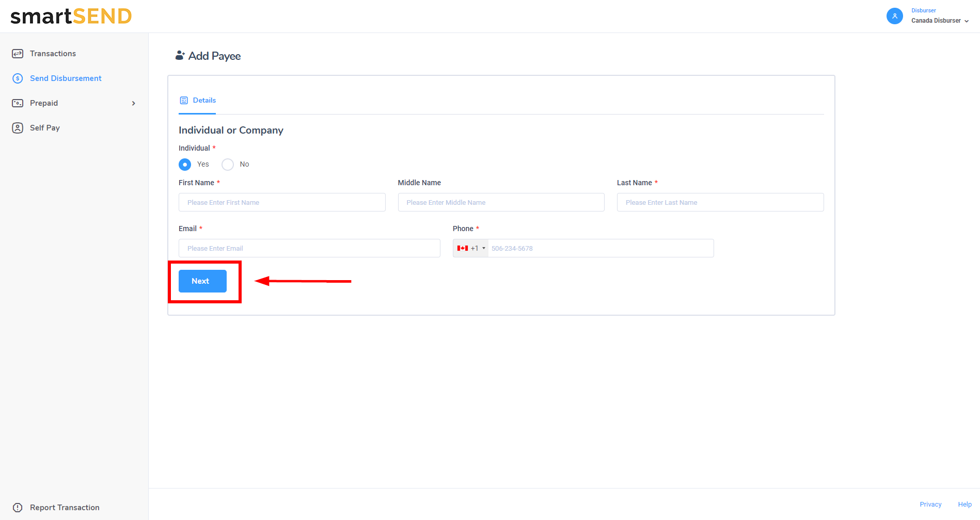Select Yes for Individual

(185, 165)
